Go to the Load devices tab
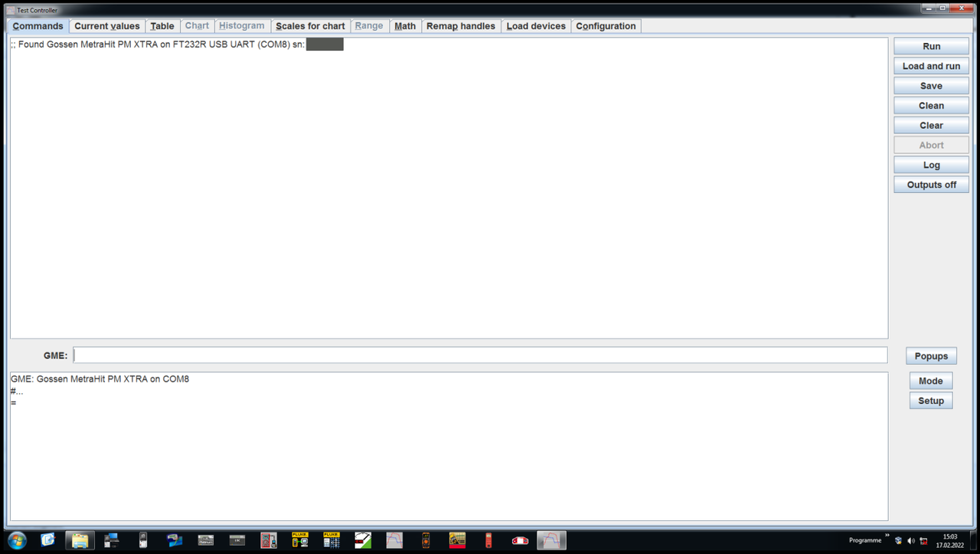The image size is (980, 554). click(536, 26)
